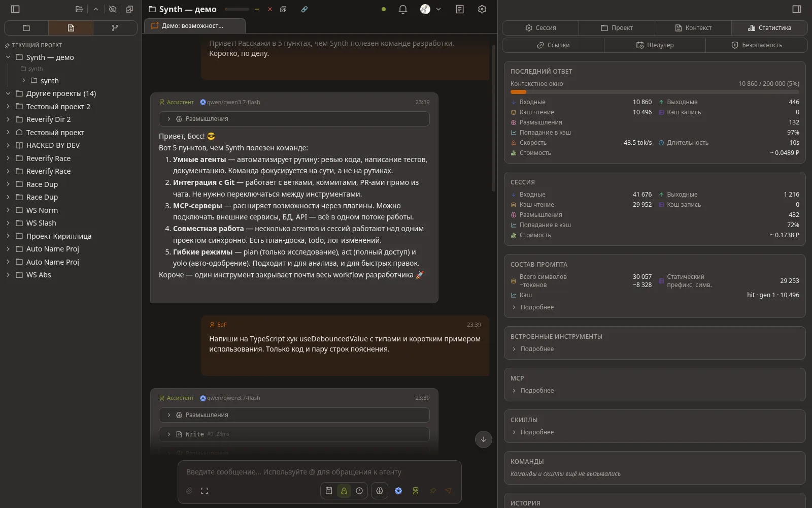Switch sidebar to the folder view tab
Image resolution: width=812 pixels, height=508 pixels.
26,28
